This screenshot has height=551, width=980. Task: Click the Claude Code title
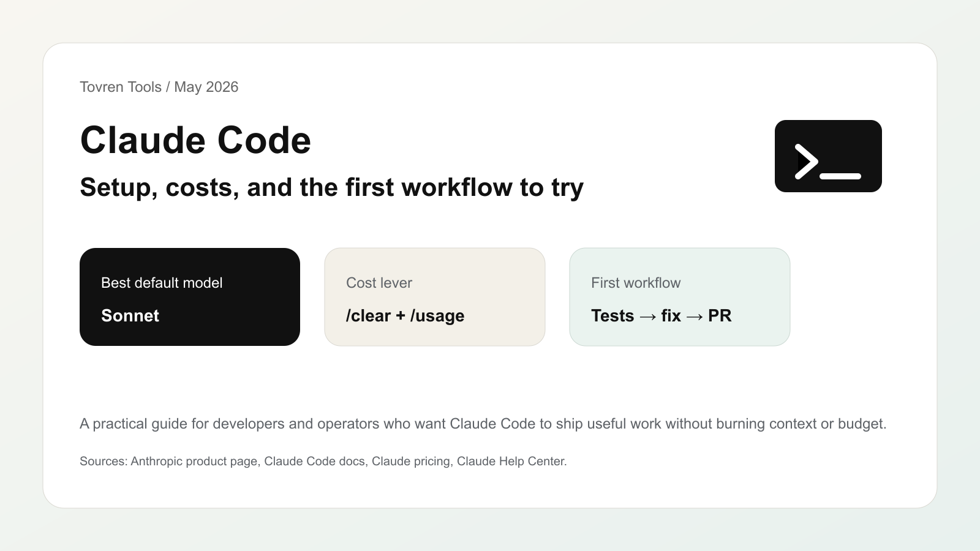(195, 140)
